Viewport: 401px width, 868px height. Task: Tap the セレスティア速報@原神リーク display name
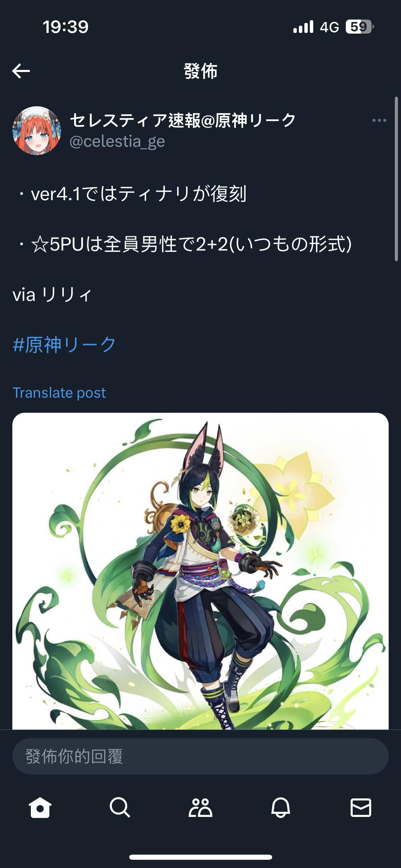(183, 120)
